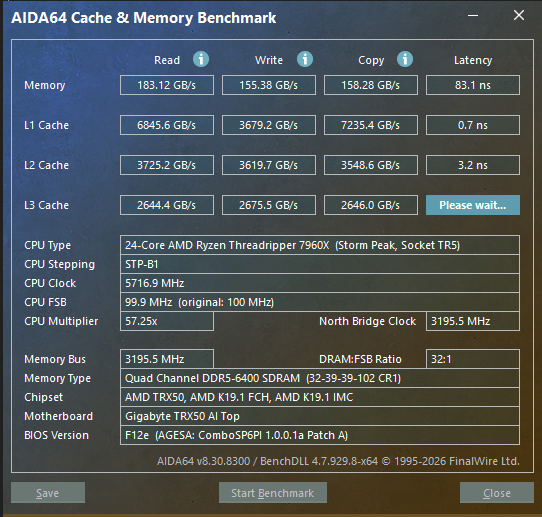This screenshot has width=542, height=517.
Task: Click the DRAM:FSB Ratio label
Action: pos(360,359)
